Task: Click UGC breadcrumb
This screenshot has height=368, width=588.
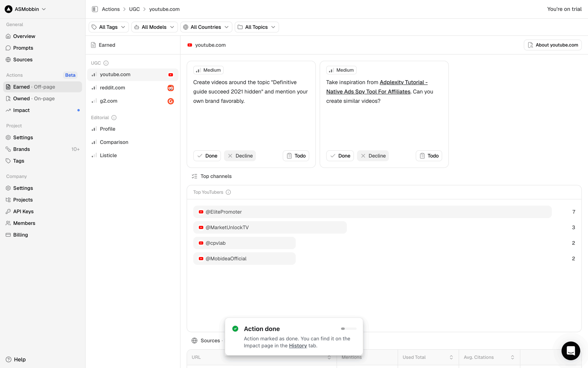Action: (134, 9)
